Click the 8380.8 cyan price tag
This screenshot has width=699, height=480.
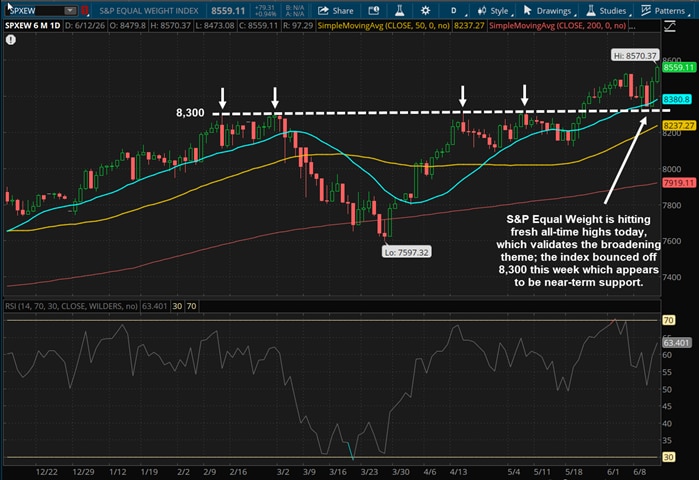click(677, 99)
